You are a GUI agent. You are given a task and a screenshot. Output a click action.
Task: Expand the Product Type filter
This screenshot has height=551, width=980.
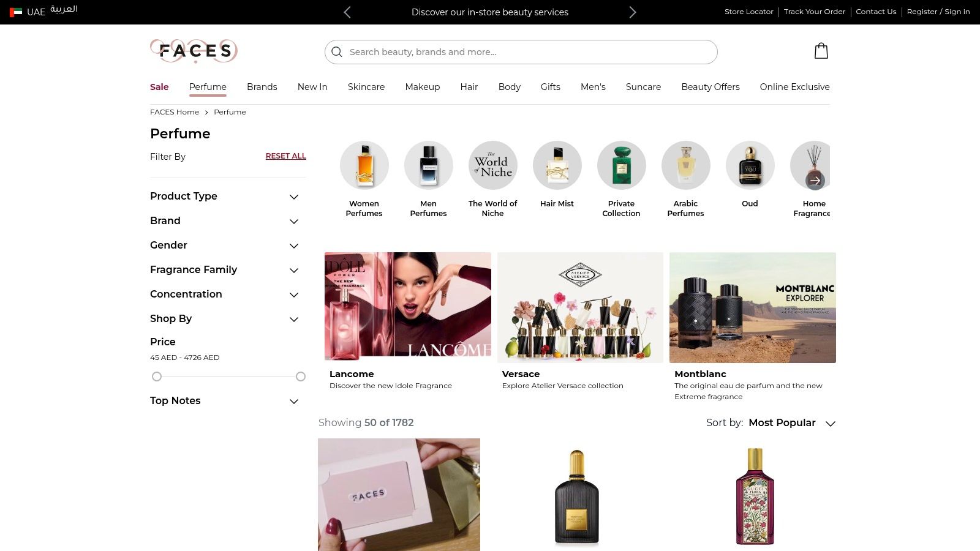point(293,197)
